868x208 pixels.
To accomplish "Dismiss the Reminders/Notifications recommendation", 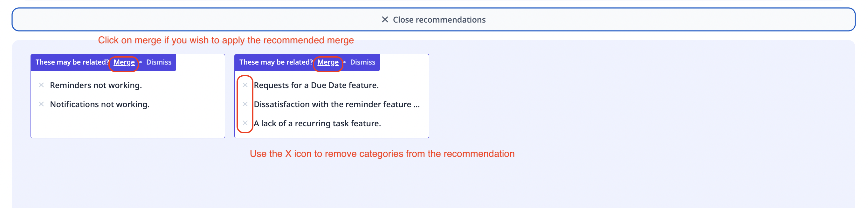I will pyautogui.click(x=159, y=62).
